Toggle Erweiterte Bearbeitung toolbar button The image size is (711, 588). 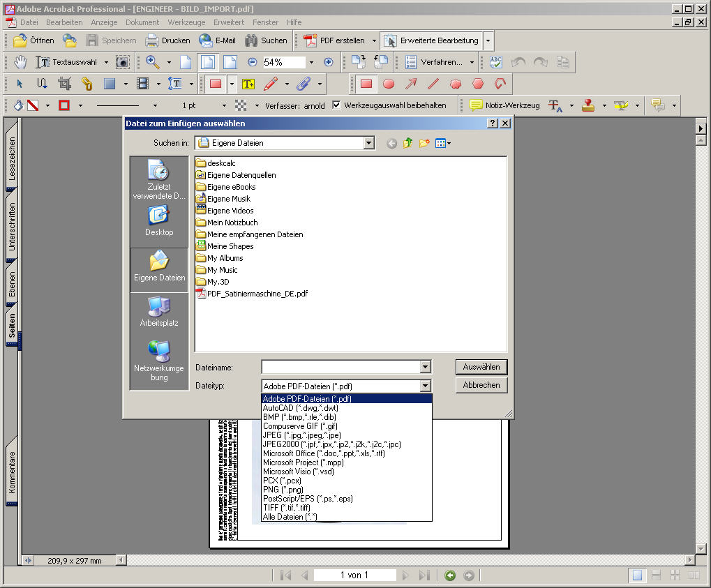432,40
